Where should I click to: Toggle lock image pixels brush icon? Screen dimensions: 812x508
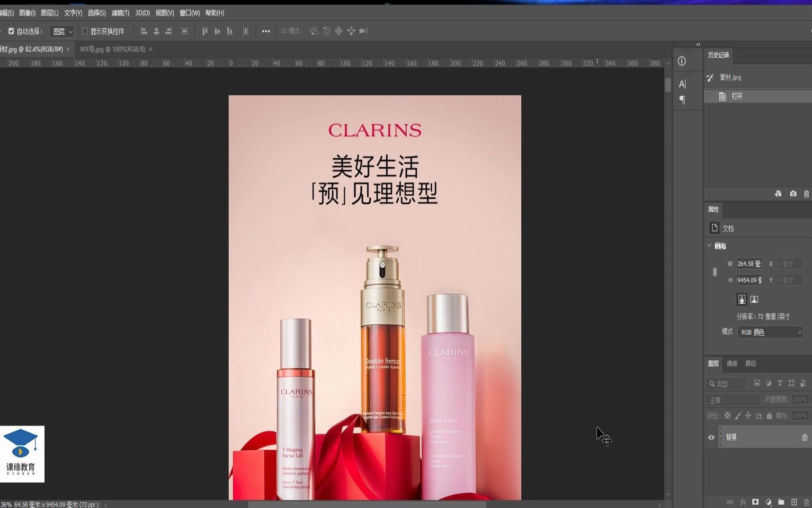coord(738,416)
